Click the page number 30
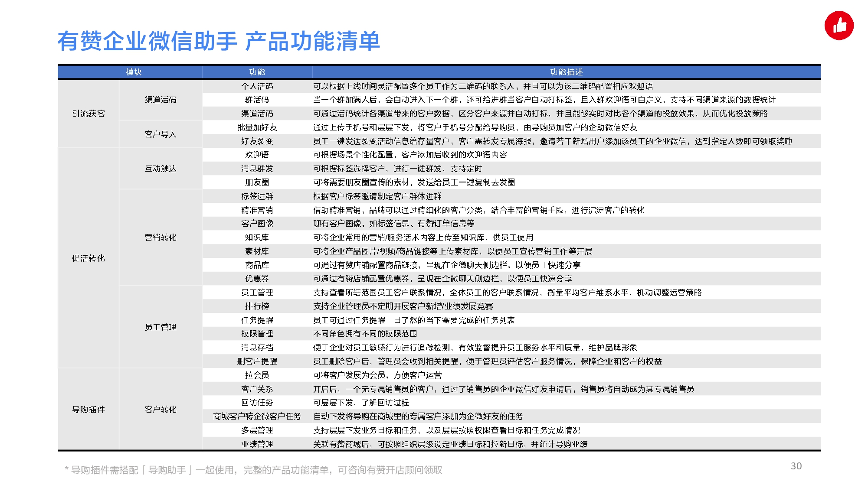The height and width of the screenshot is (488, 868). [x=796, y=466]
